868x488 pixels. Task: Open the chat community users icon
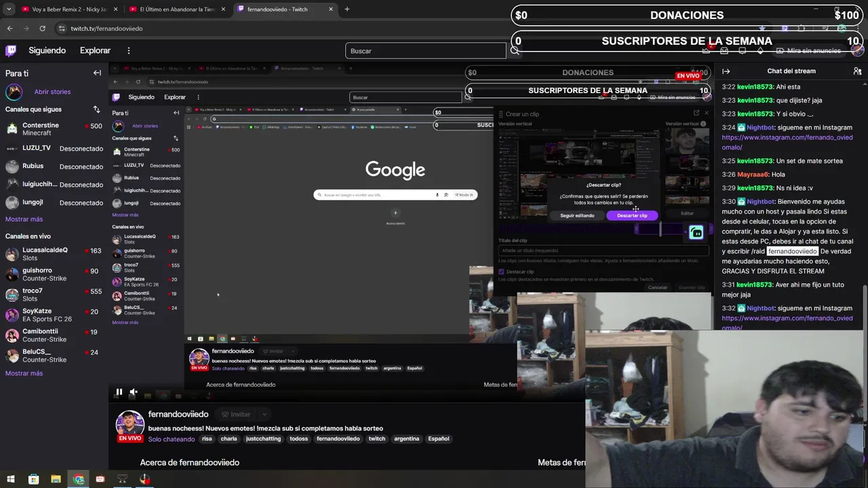(x=857, y=71)
